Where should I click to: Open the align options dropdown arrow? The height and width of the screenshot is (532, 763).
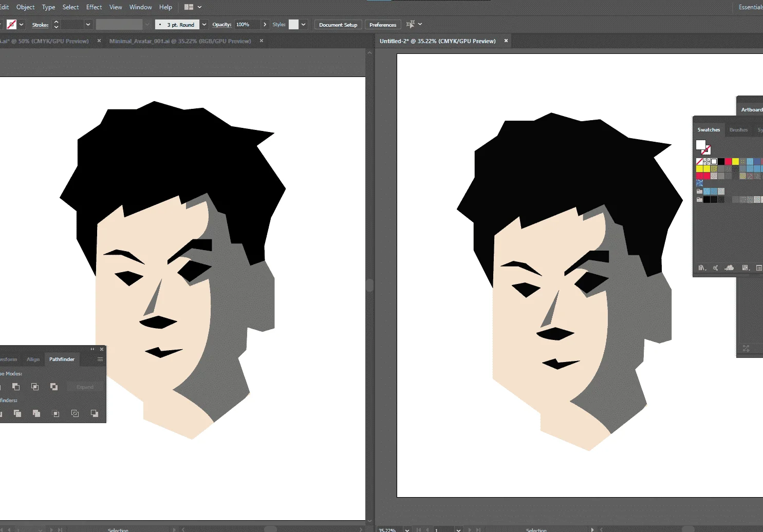[x=420, y=24]
